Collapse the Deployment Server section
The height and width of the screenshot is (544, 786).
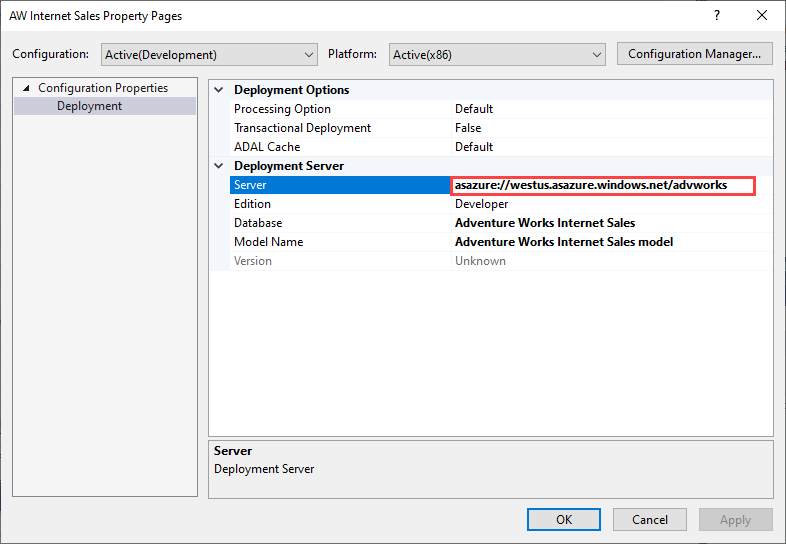pyautogui.click(x=219, y=166)
